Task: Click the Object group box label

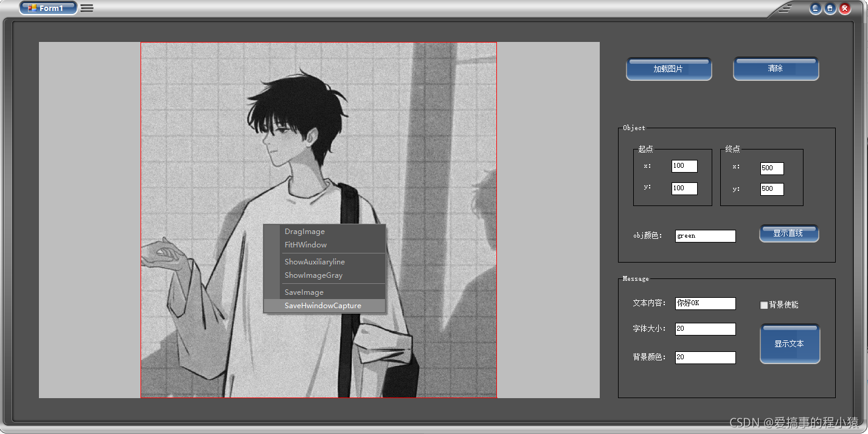Action: tap(634, 128)
